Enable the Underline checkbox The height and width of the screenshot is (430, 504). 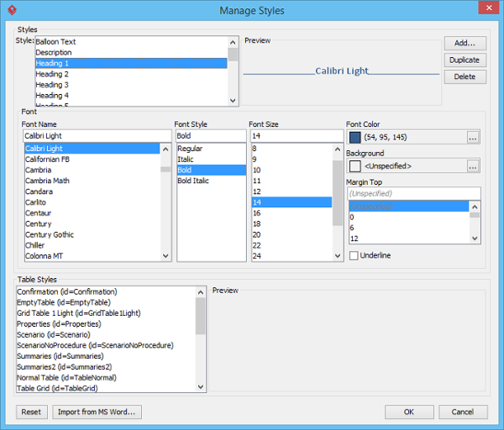pos(354,255)
